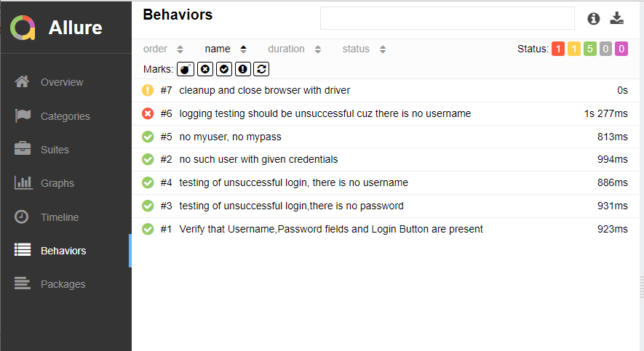
Task: Switch to the Behaviors tab
Action: pyautogui.click(x=63, y=251)
